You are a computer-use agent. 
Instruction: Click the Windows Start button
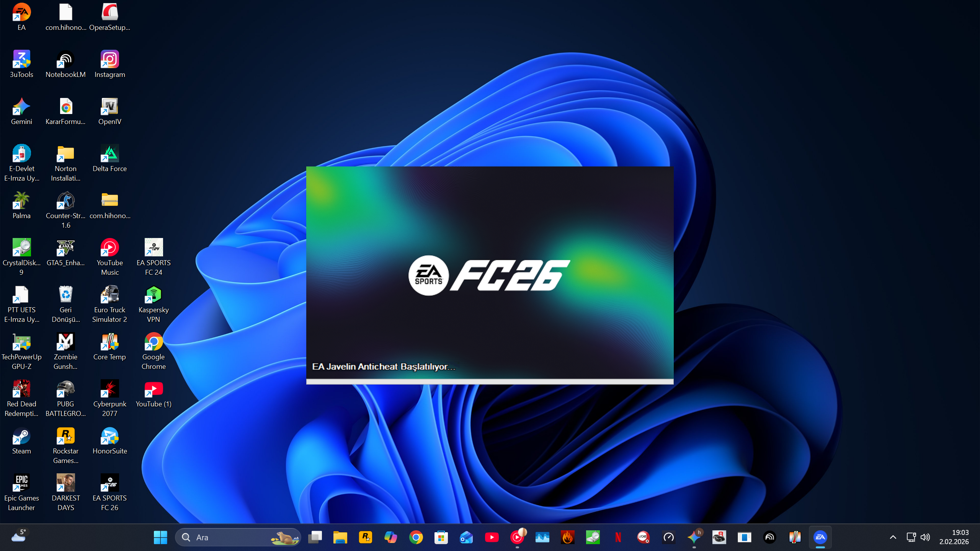(x=160, y=537)
